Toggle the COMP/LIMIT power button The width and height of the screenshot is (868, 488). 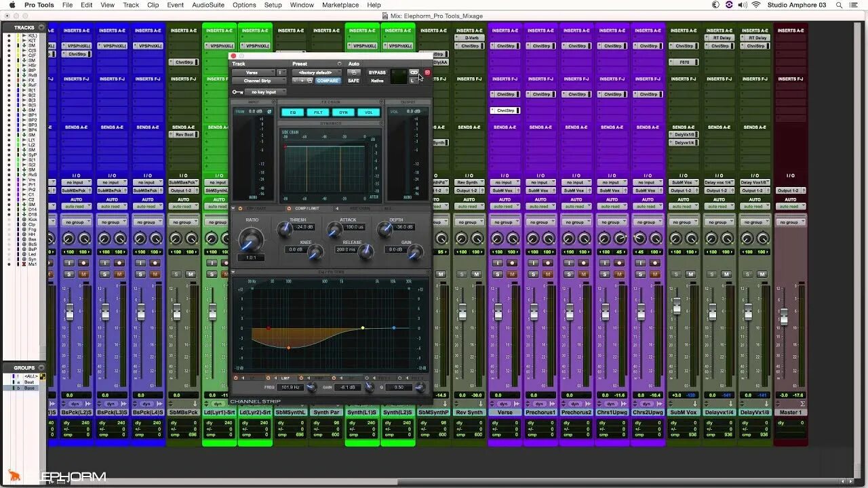point(289,208)
